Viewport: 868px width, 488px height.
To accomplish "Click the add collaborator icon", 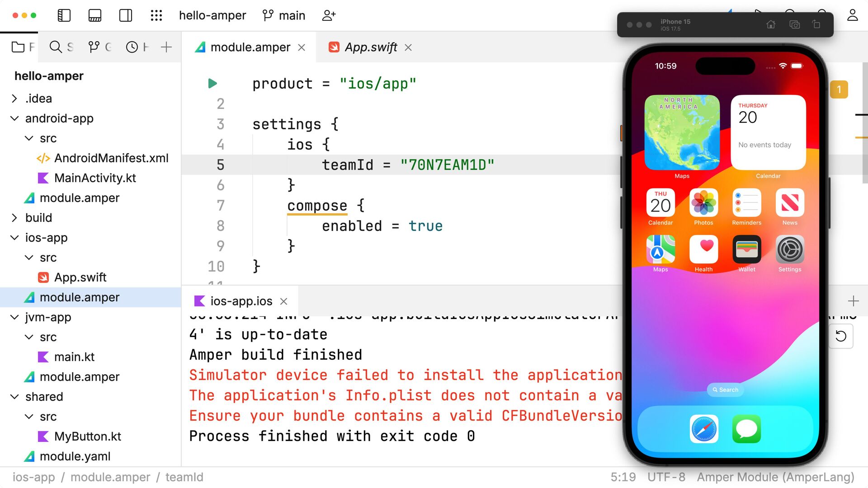I will click(329, 15).
